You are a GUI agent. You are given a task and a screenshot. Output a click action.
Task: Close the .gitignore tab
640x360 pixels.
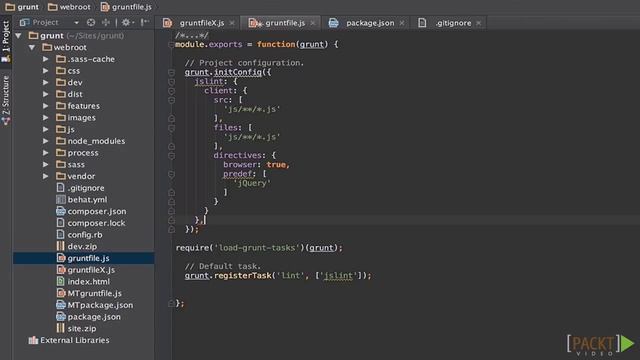coord(478,23)
